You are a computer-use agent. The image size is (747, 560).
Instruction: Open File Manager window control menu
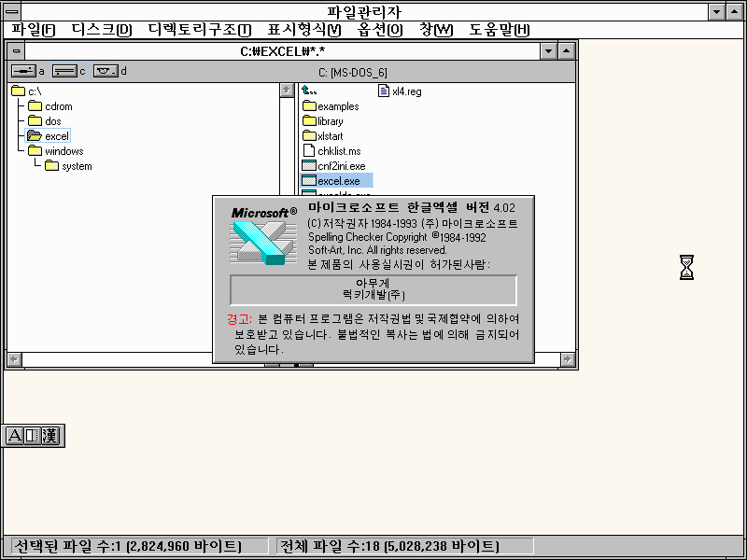pyautogui.click(x=12, y=11)
